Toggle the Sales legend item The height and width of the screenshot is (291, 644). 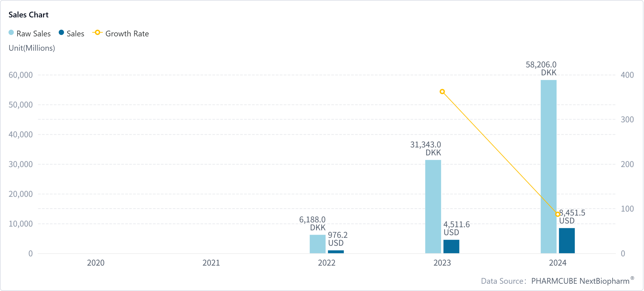75,34
